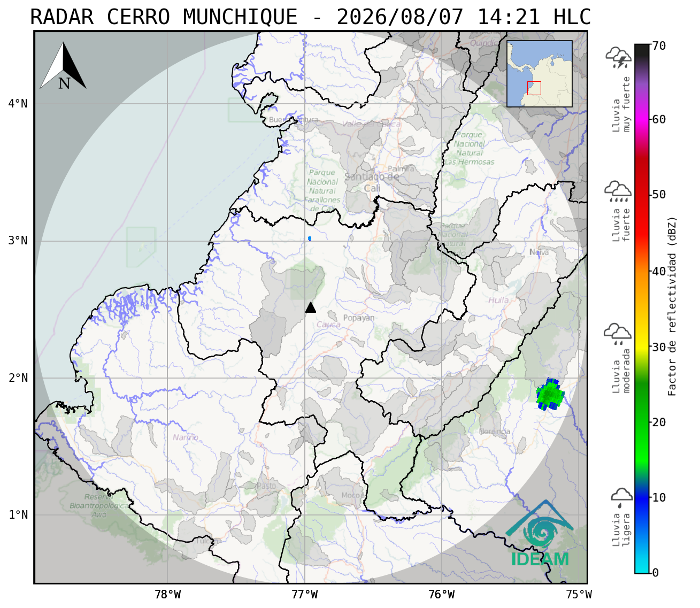Click the magenta 60 dBZ area of color bar
700x608 pixels.
pos(642,120)
